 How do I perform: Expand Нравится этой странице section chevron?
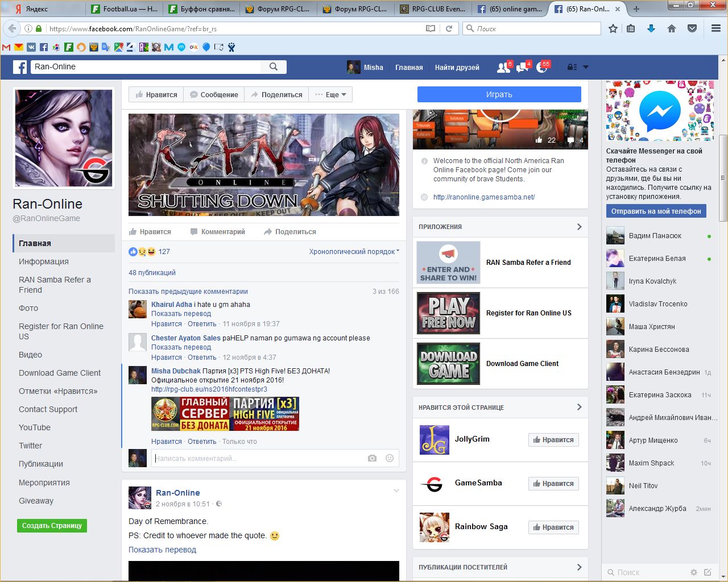pos(579,407)
